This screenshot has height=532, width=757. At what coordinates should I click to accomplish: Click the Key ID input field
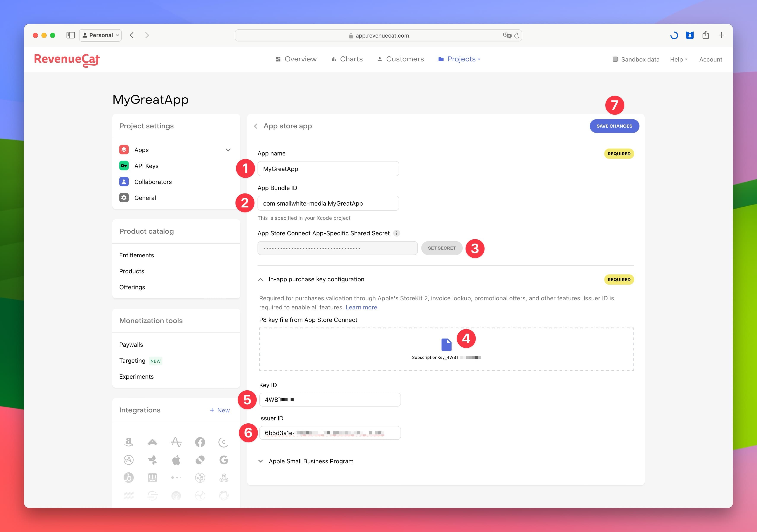point(330,400)
